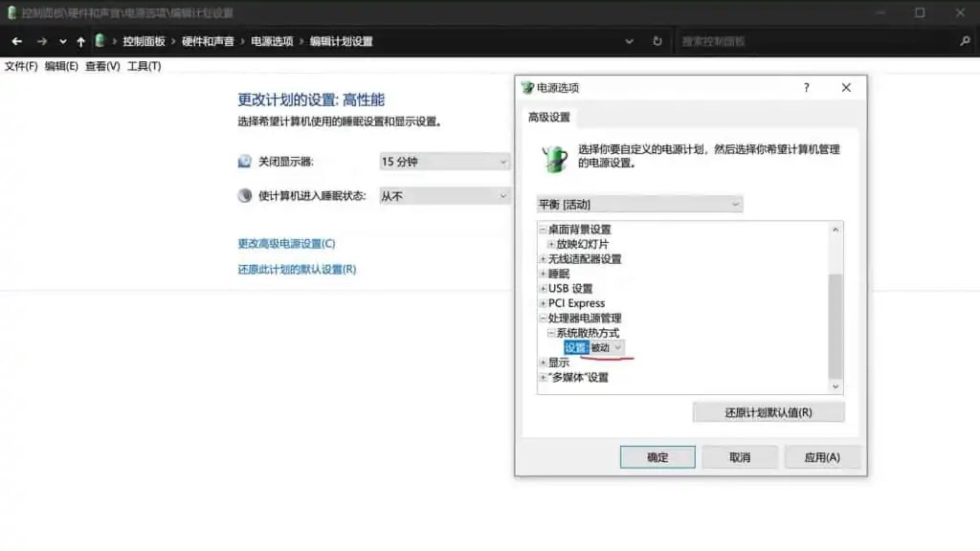
Task: Click the forward navigation arrow
Action: [40, 41]
